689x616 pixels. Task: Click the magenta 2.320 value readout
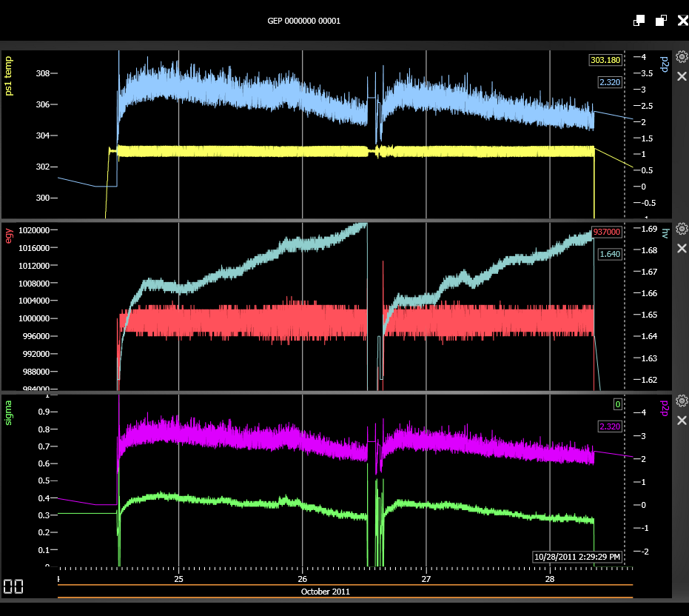click(611, 426)
